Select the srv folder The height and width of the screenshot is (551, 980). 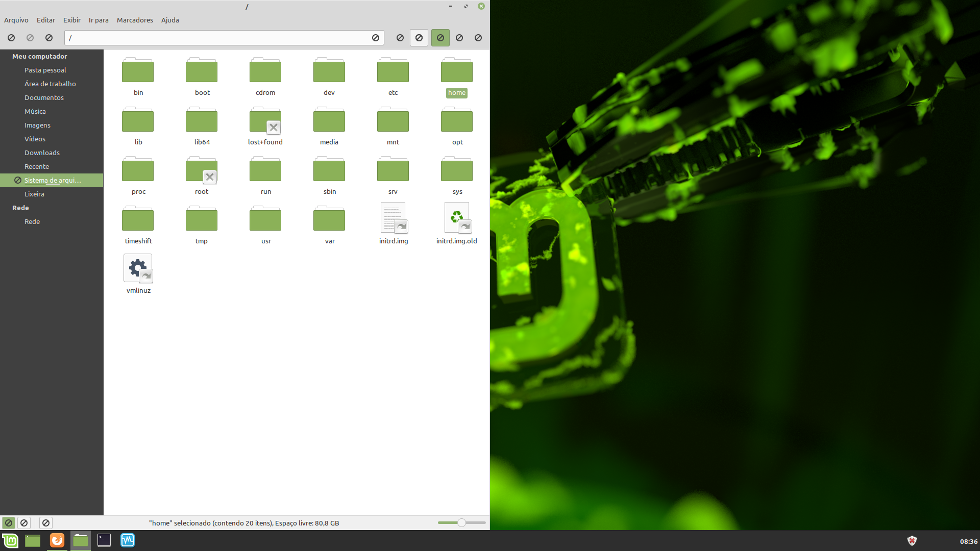pos(393,176)
